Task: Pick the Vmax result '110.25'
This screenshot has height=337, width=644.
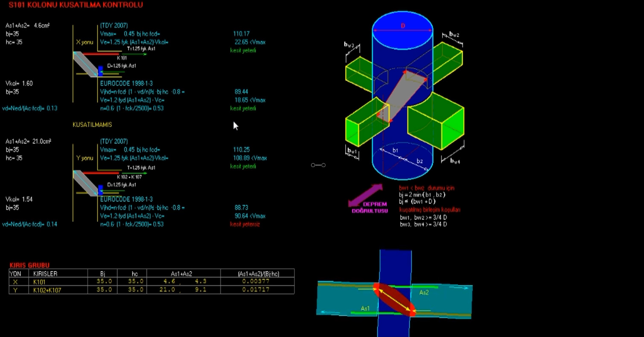Action: (242, 149)
